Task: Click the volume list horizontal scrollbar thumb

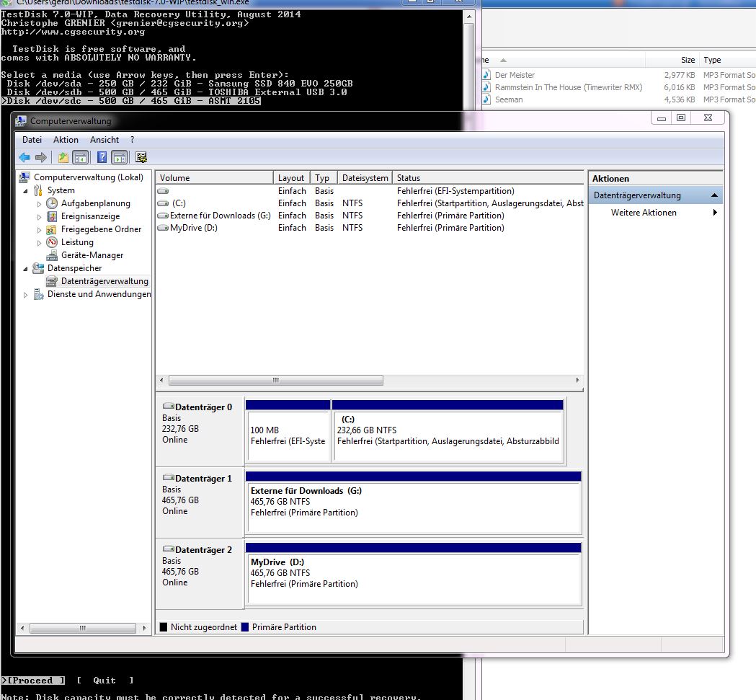Action: [x=276, y=380]
